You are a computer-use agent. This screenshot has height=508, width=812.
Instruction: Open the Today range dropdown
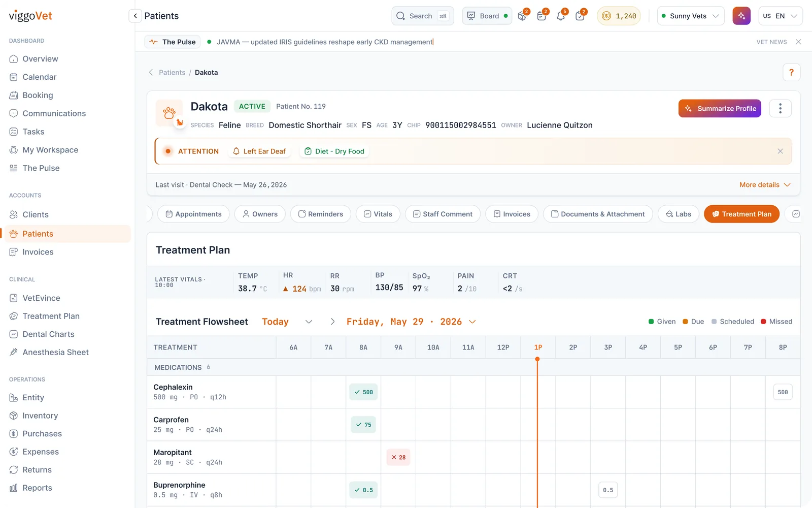tap(287, 322)
